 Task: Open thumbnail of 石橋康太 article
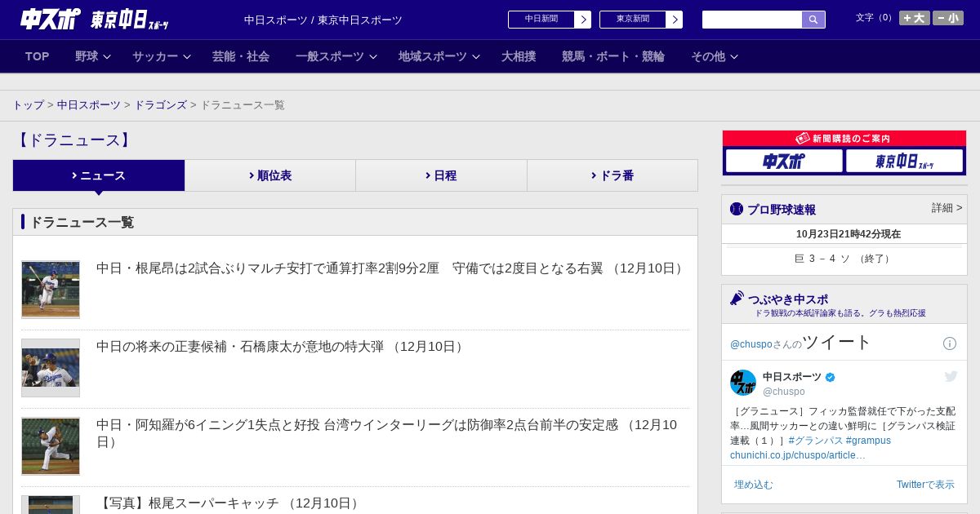(x=51, y=368)
